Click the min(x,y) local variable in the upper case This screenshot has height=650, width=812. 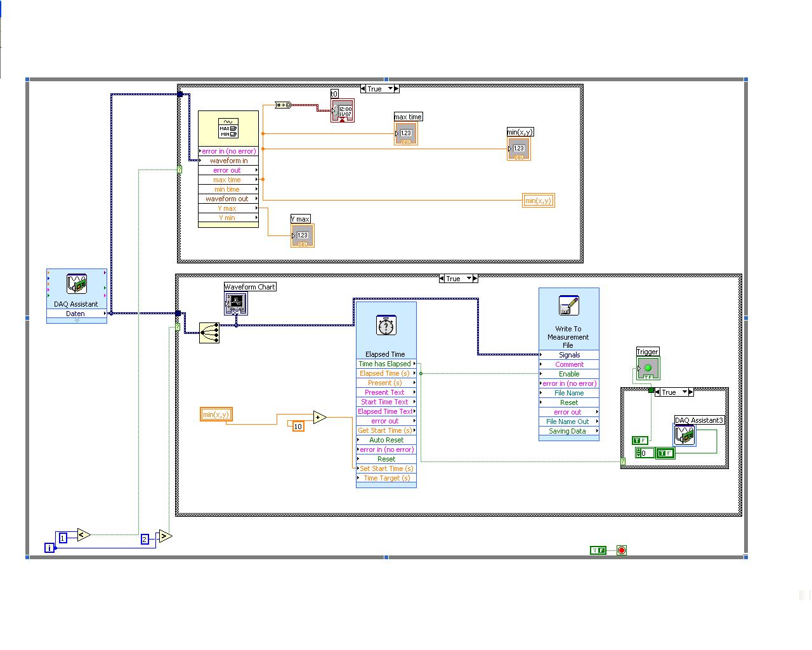(x=539, y=201)
